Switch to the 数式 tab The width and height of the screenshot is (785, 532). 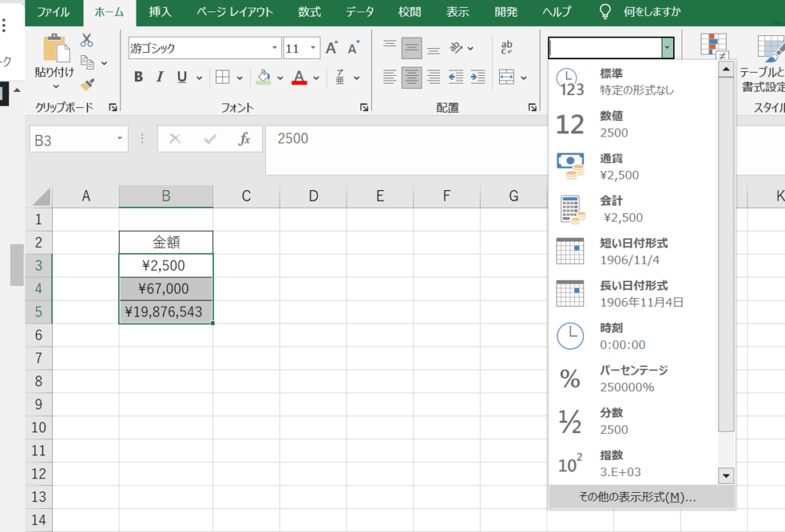point(310,12)
